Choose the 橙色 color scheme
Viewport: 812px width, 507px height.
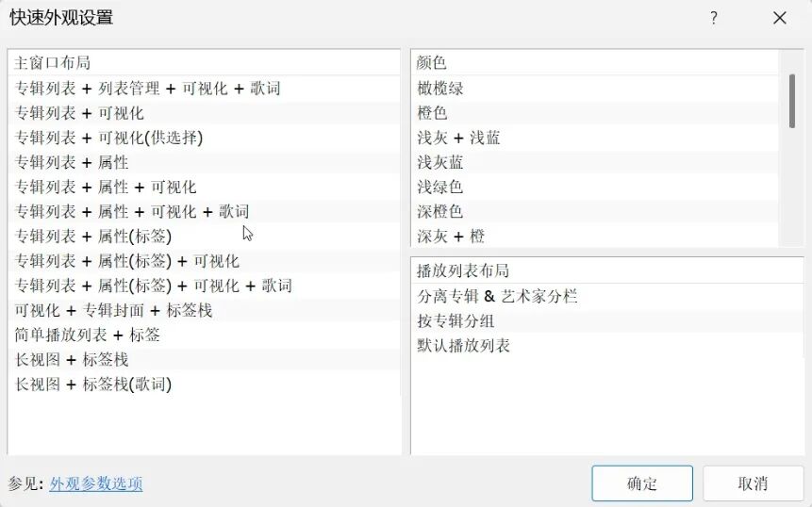(x=432, y=113)
